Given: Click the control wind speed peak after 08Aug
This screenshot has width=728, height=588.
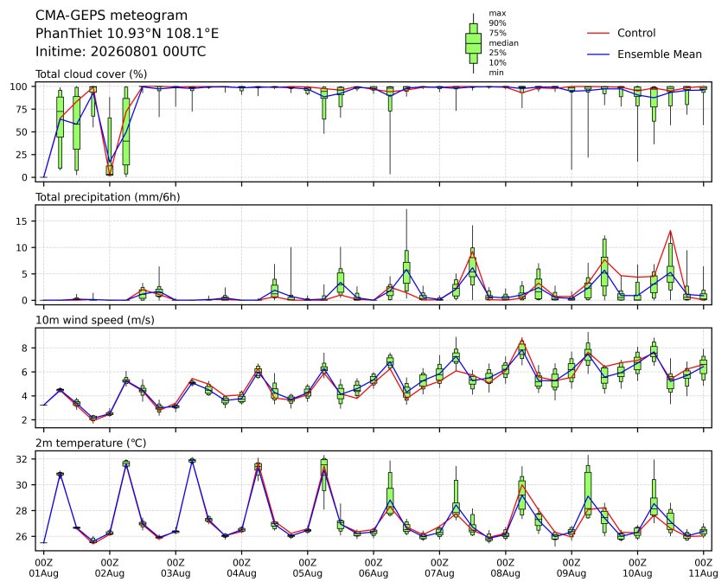Looking at the screenshot, I should [522, 339].
